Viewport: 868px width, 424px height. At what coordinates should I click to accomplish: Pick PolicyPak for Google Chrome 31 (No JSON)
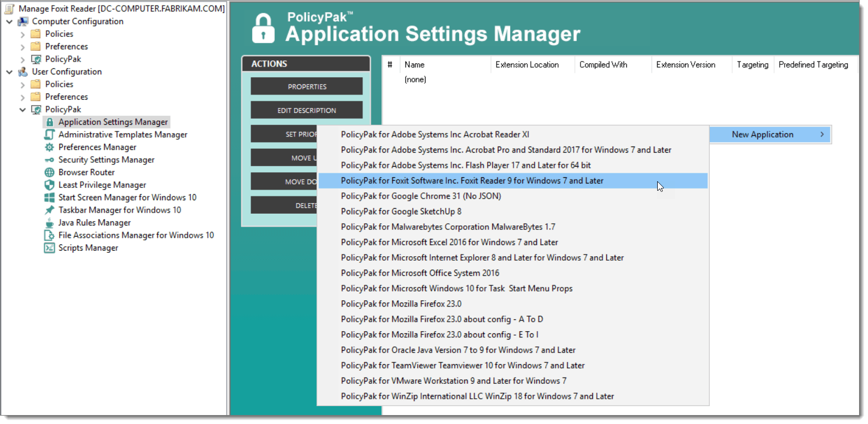pos(513,196)
